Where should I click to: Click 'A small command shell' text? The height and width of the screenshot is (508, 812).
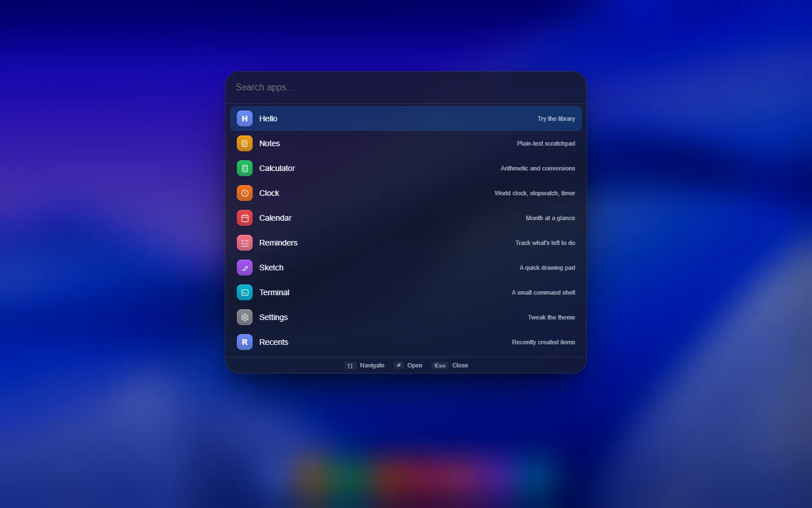(x=543, y=292)
